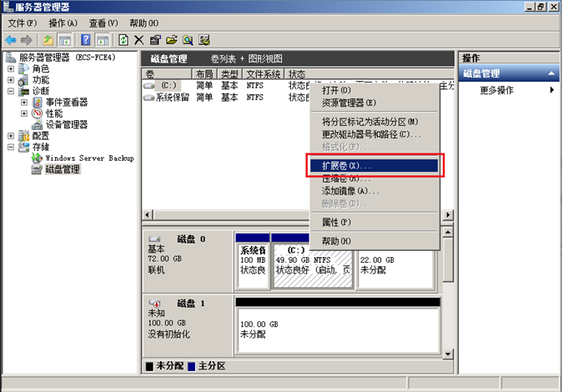
Task: Click the Forward arrow toolbar icon
Action: pyautogui.click(x=26, y=40)
